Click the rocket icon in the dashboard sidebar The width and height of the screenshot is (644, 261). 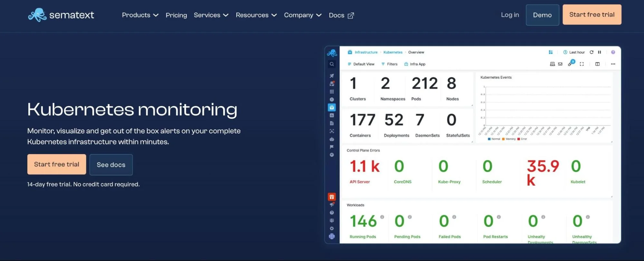[332, 76]
